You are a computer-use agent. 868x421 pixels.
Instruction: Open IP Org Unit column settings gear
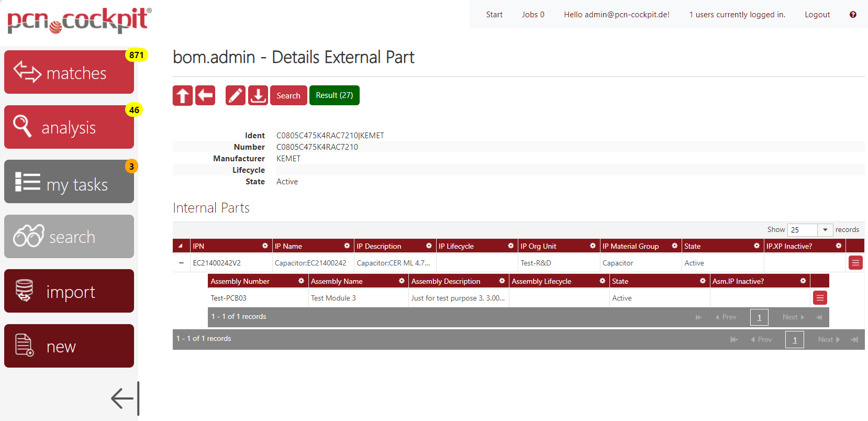click(593, 246)
